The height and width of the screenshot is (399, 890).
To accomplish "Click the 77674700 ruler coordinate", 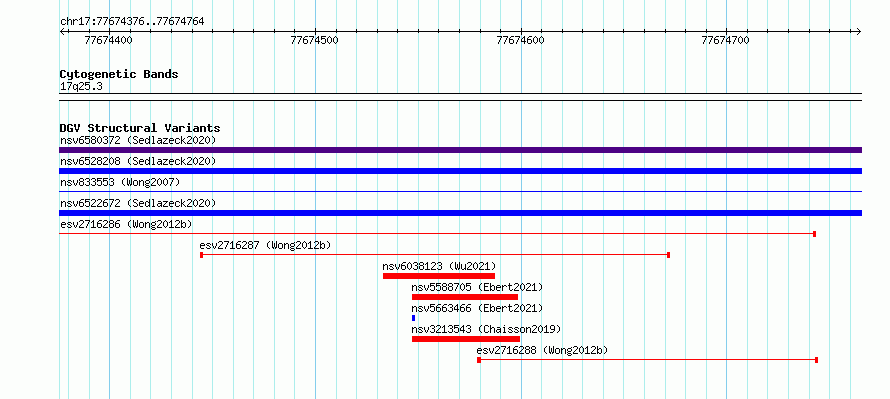I will [725, 40].
